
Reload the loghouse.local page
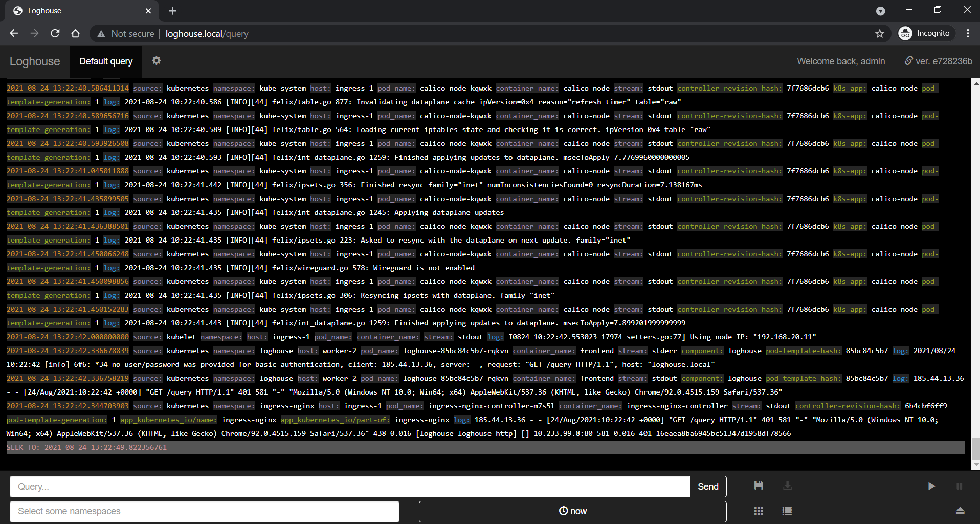(55, 33)
